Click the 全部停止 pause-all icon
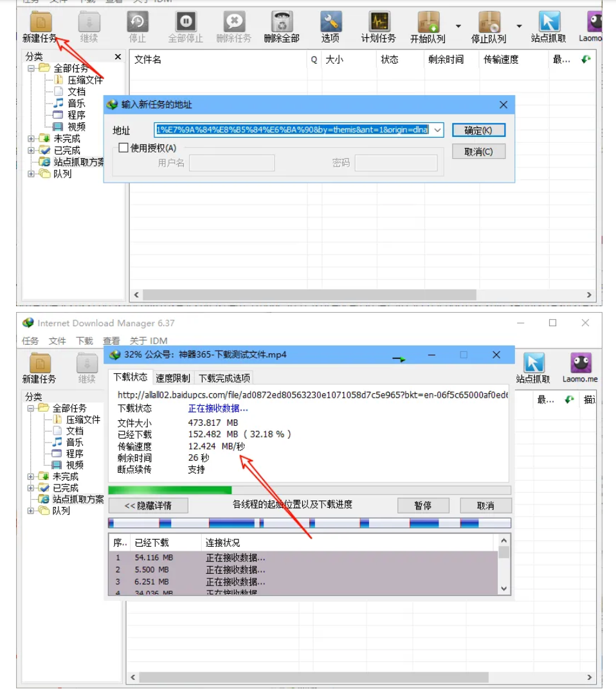 tap(186, 22)
